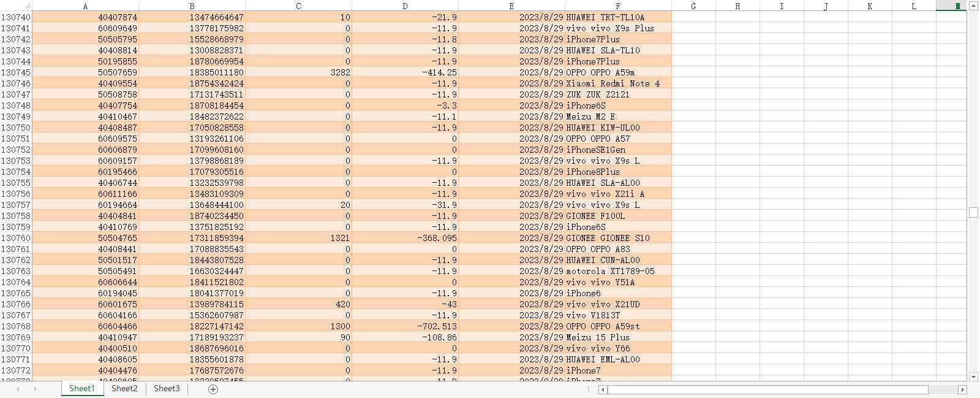
Task: Click cell with value -414.25
Action: (x=405, y=72)
